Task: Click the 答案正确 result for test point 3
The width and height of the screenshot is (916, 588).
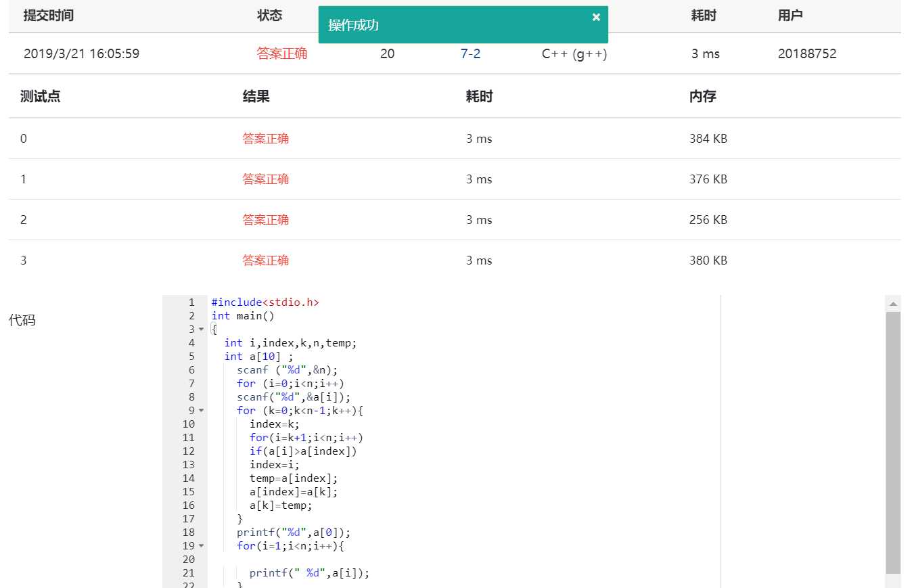Action: pos(266,261)
